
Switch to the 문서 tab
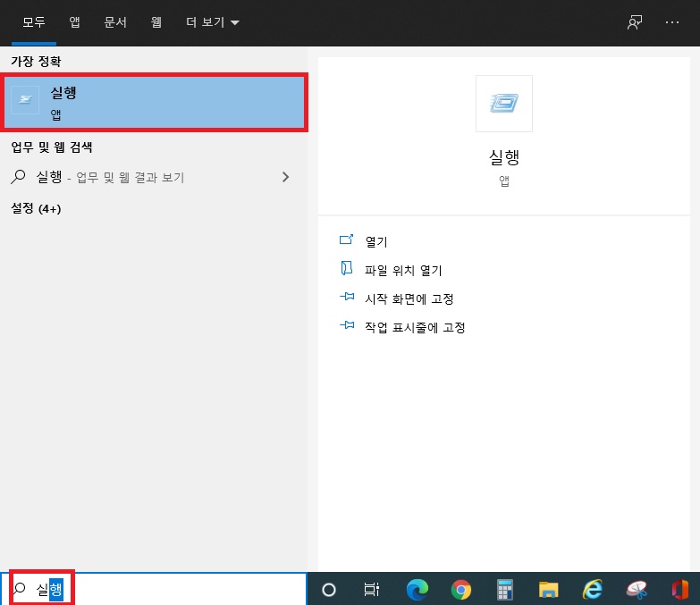(115, 22)
